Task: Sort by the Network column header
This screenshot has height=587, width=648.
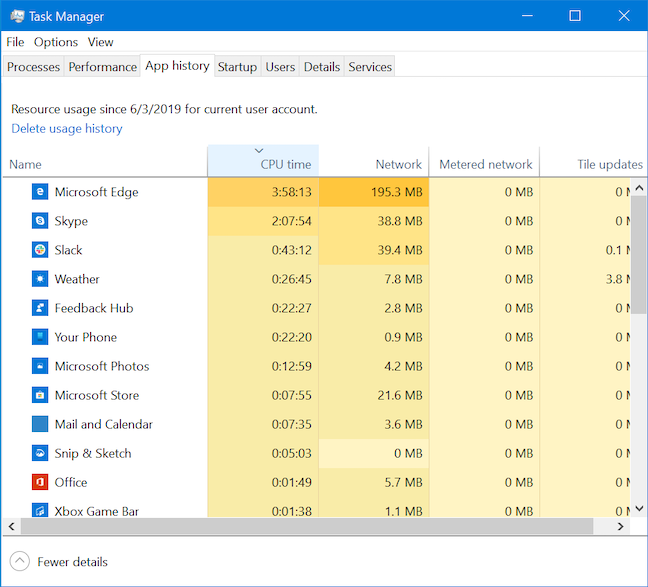Action: (374, 161)
